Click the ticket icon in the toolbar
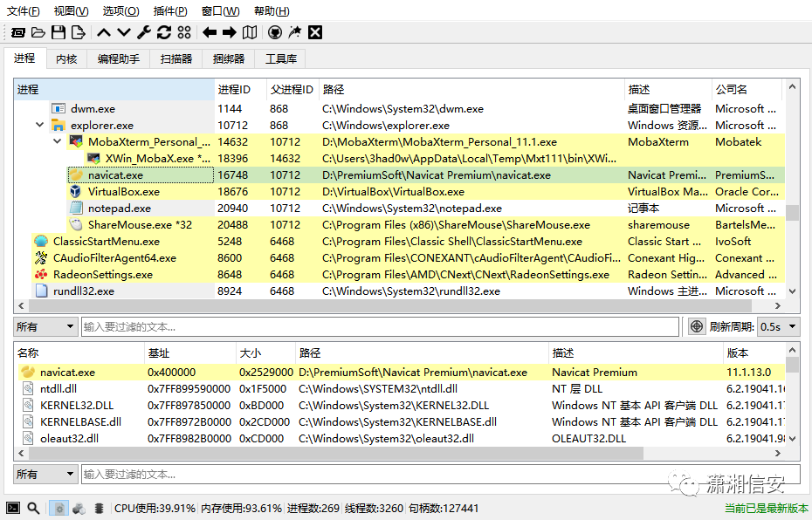The height and width of the screenshot is (520, 812). coord(18,32)
